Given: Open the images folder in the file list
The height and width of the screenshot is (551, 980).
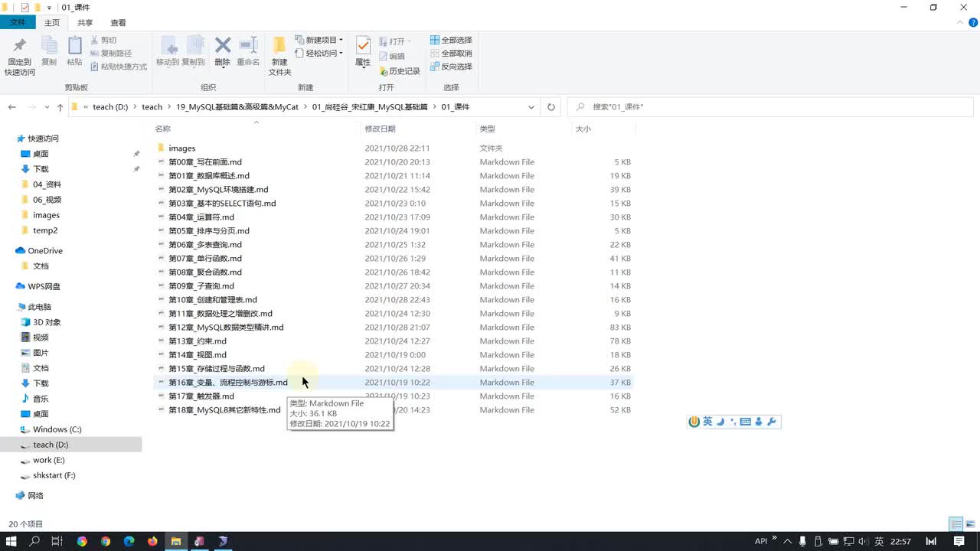Looking at the screenshot, I should point(182,148).
